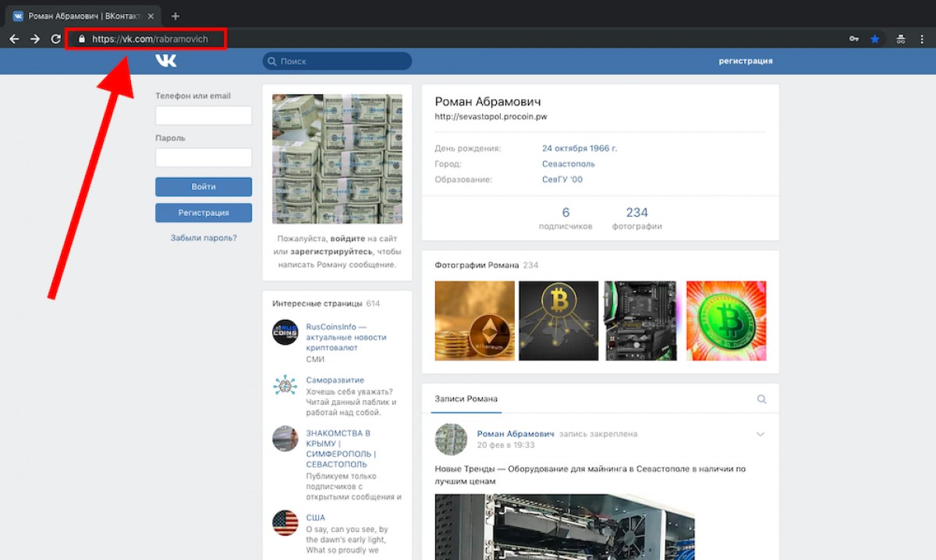Click the birth year 1966 г. link

tap(605, 148)
